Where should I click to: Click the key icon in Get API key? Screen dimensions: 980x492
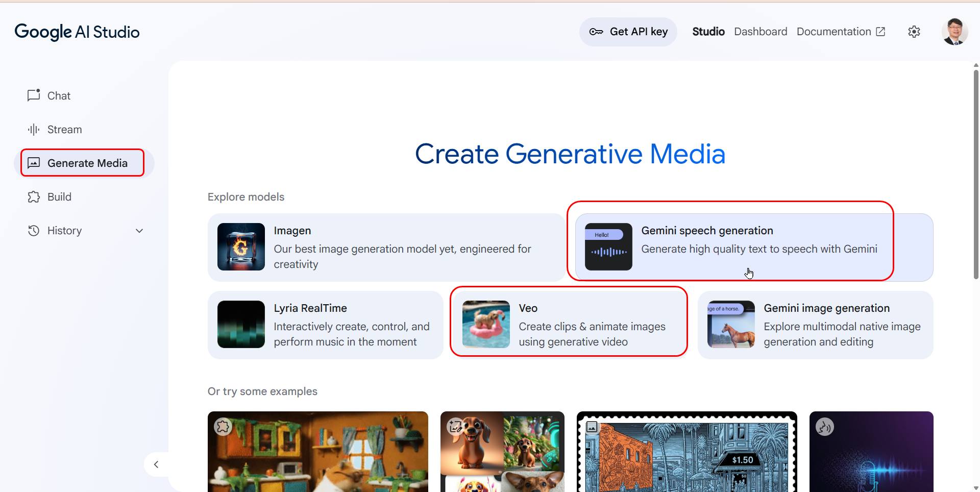click(x=596, y=32)
